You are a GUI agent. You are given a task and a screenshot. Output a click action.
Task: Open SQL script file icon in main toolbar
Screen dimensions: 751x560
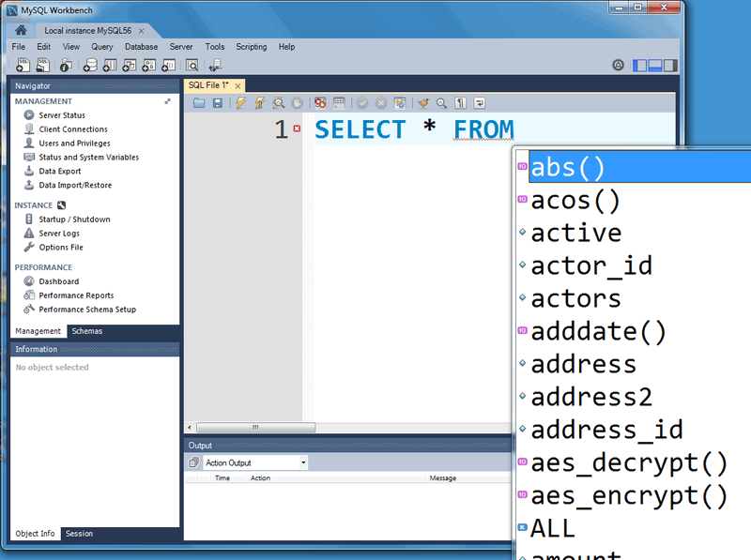(x=43, y=65)
